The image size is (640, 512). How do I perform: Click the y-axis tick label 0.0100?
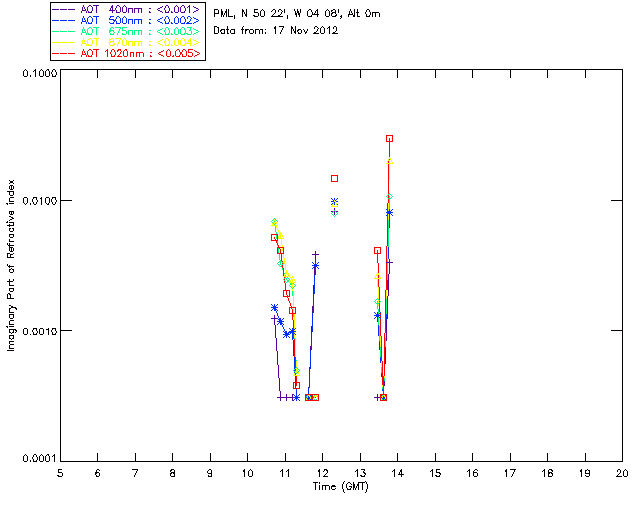40,200
